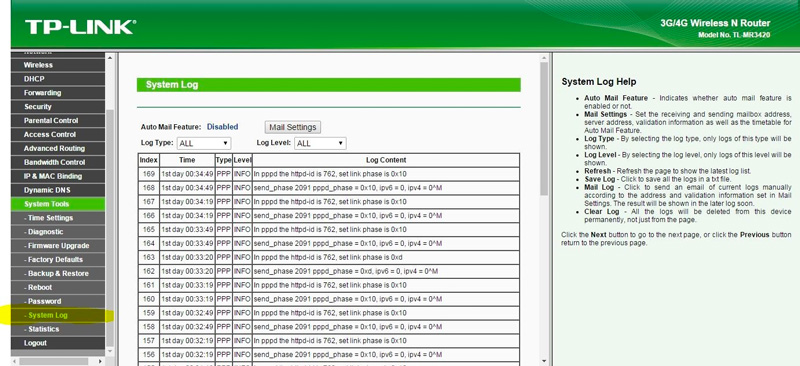Image resolution: width=800 pixels, height=366 pixels.
Task: Click main panel scrollbar down arrow
Action: coord(543,361)
